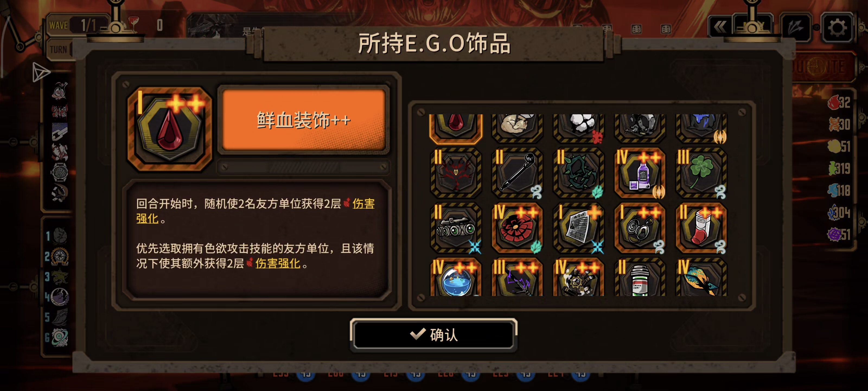
Task: Click the black smoking pipe gift
Action: (517, 173)
